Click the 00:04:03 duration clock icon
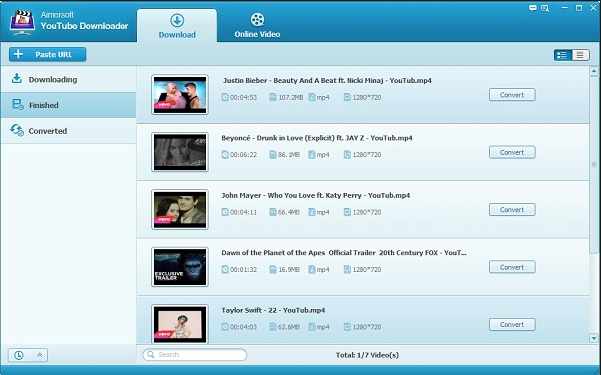 coord(225,327)
